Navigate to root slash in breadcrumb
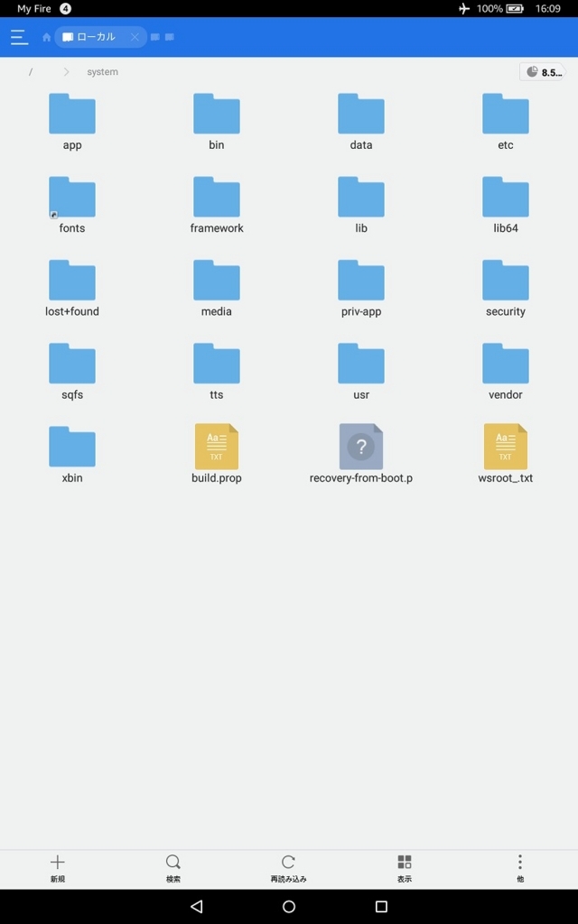 pyautogui.click(x=31, y=72)
